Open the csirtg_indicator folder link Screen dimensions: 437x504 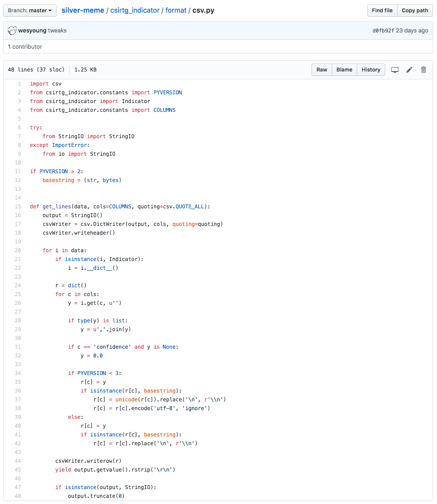pos(135,10)
